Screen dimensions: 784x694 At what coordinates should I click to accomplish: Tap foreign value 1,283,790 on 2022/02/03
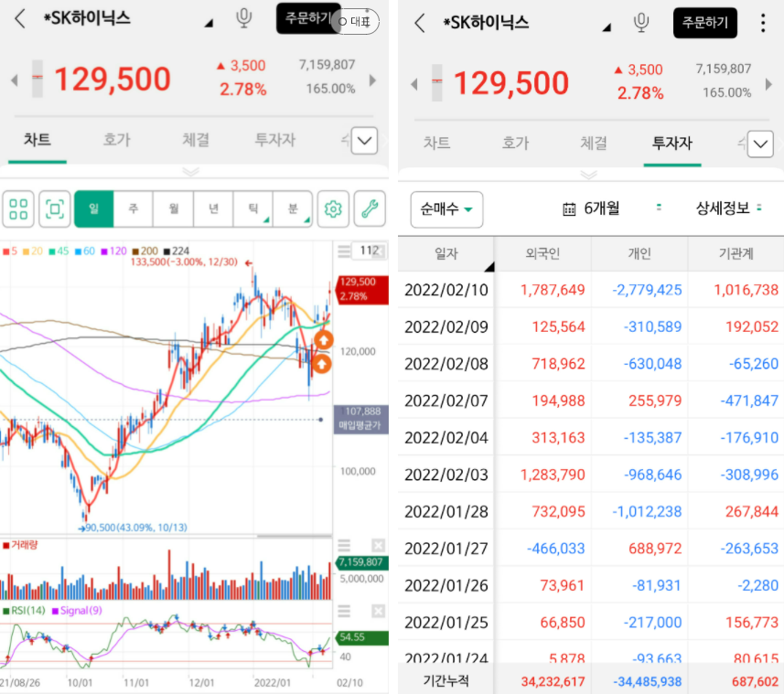(x=553, y=475)
